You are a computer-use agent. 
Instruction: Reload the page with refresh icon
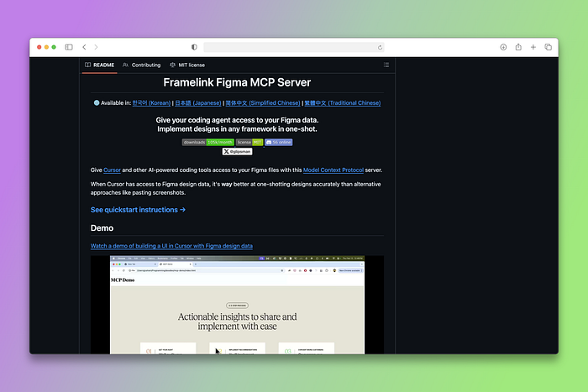pyautogui.click(x=380, y=47)
